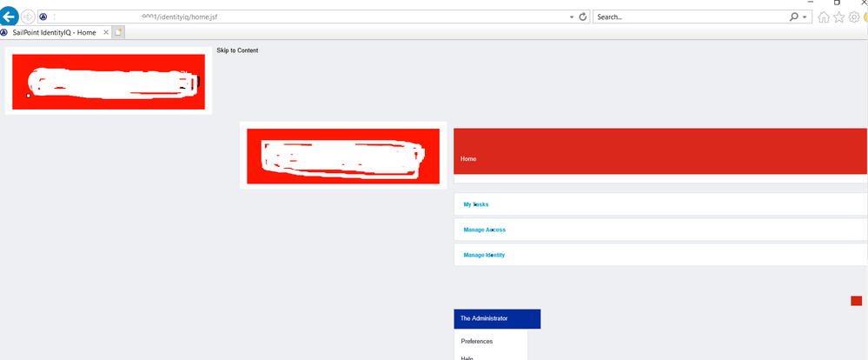The image size is (868, 360).
Task: Click the site icon in address bar
Action: coord(43,17)
